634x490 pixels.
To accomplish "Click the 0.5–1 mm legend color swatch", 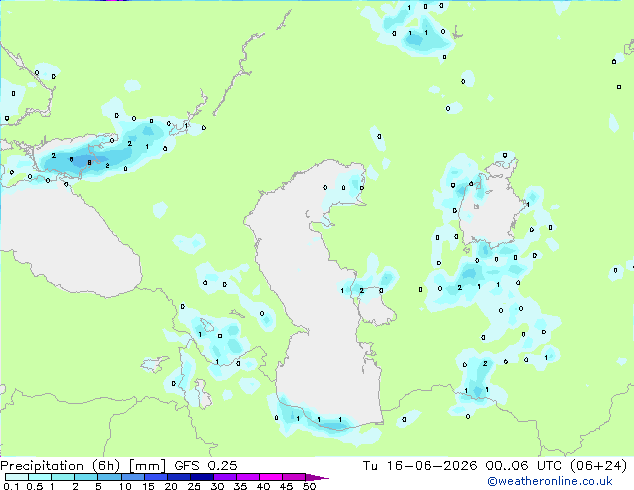I will [x=40, y=477].
